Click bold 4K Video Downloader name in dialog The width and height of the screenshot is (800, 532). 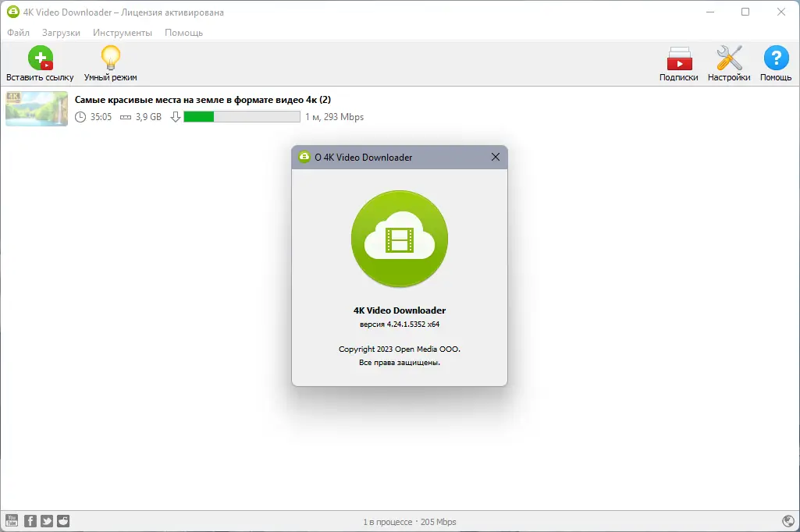coord(400,310)
